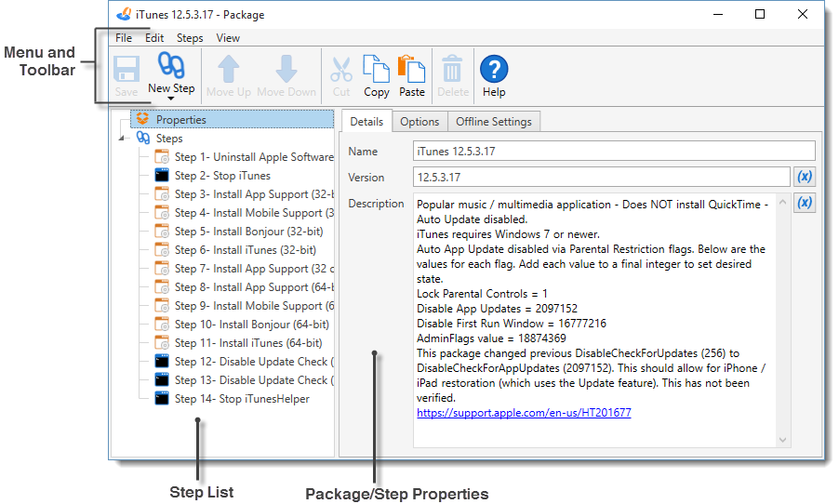Click the Step 8 Install App Support icon

click(x=162, y=287)
